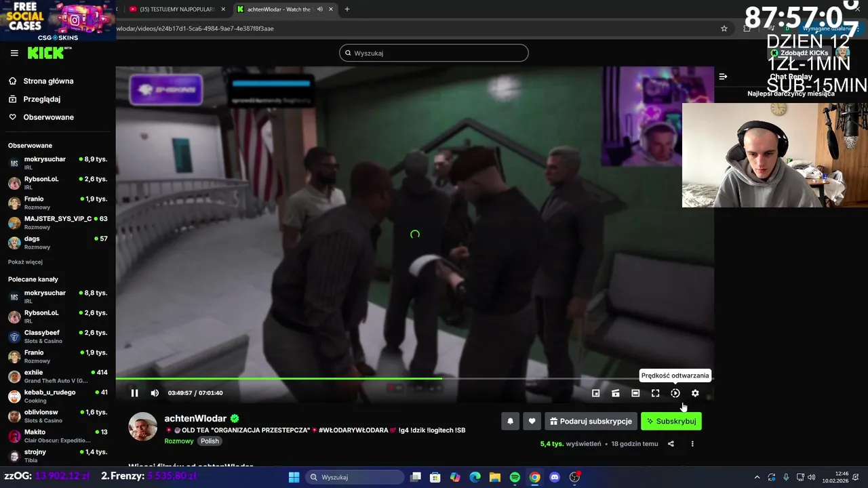
Task: Show hidden system tray icons
Action: click(757, 477)
